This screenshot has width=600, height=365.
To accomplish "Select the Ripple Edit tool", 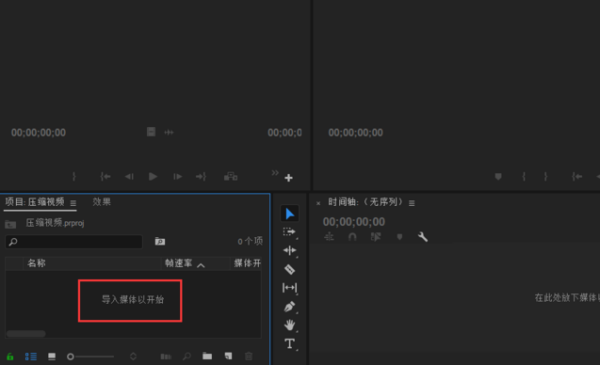I will click(x=290, y=250).
